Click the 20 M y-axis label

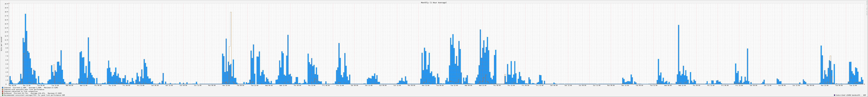coord(6,4)
